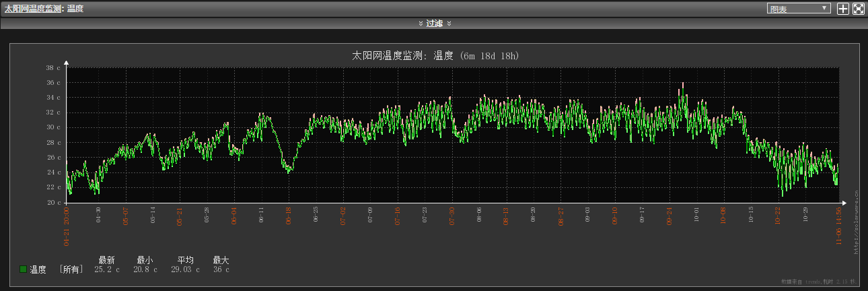
Task: Click the 最新 value 25.2 c in legend
Action: [x=107, y=269]
